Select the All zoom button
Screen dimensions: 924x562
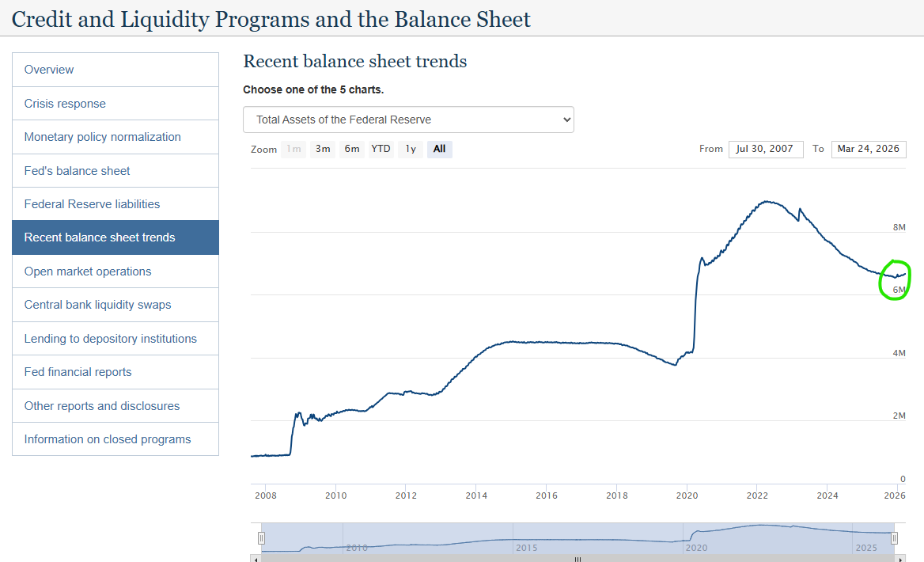(x=440, y=149)
